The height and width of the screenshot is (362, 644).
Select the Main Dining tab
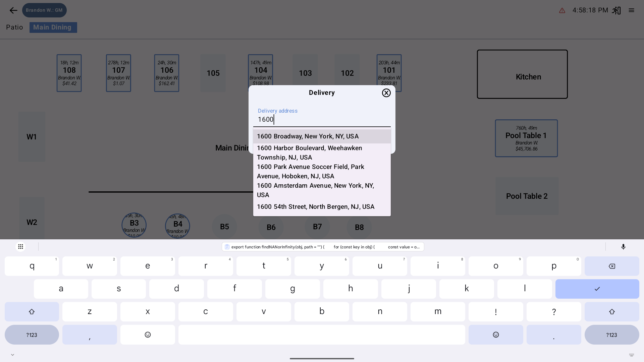click(53, 27)
